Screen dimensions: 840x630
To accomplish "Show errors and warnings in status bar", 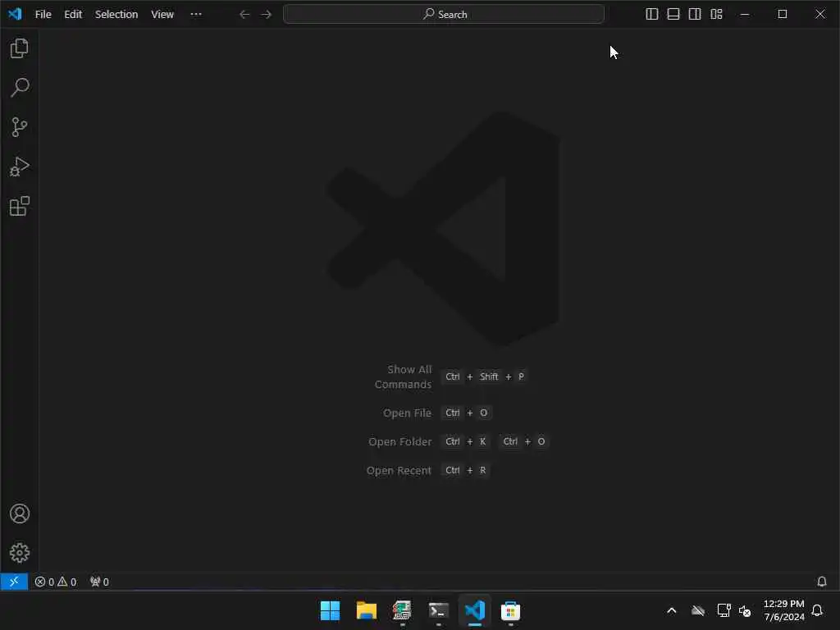I will [x=56, y=582].
